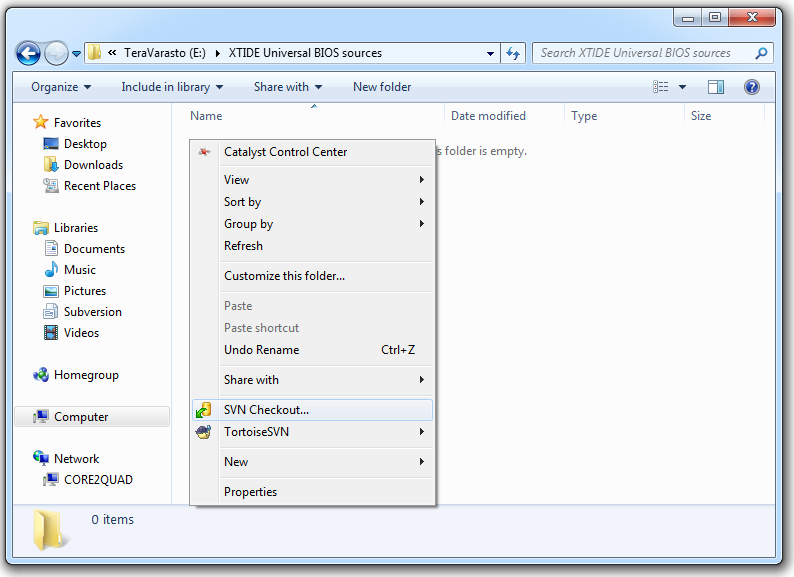Expand the address bar history dropdown
Screen dimensions: 794x577
coord(490,53)
